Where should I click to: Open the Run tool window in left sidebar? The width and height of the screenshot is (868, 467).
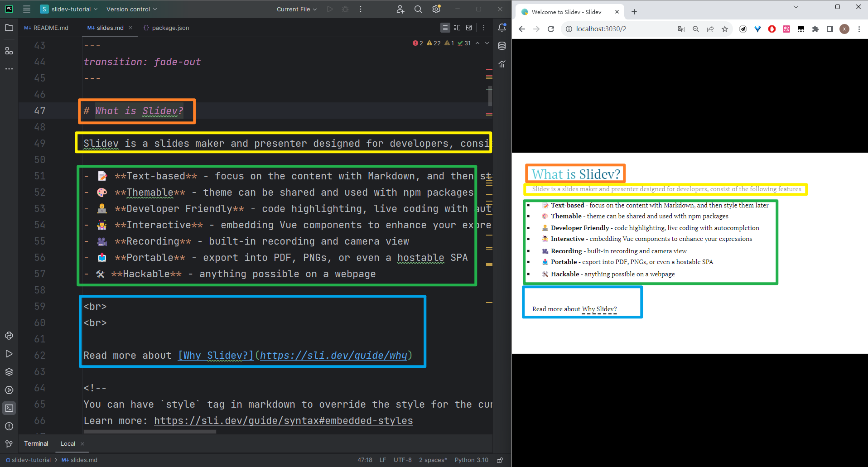[x=9, y=354]
